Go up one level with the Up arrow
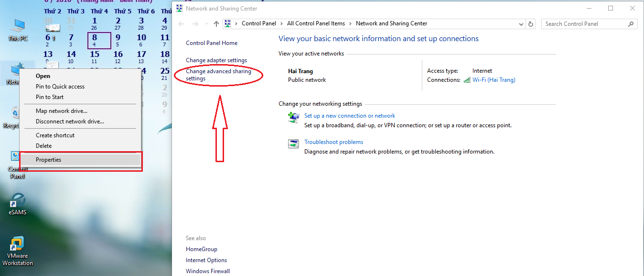This screenshot has width=644, height=276. (x=216, y=23)
